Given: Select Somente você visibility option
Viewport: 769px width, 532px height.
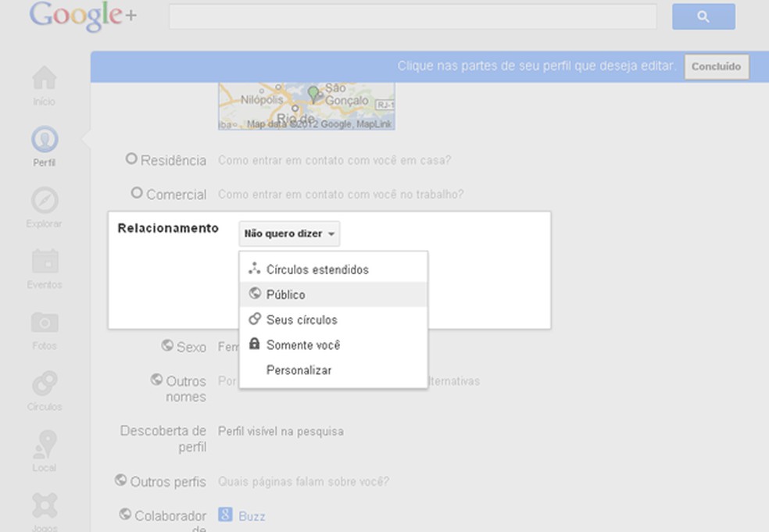Looking at the screenshot, I should tap(334, 345).
